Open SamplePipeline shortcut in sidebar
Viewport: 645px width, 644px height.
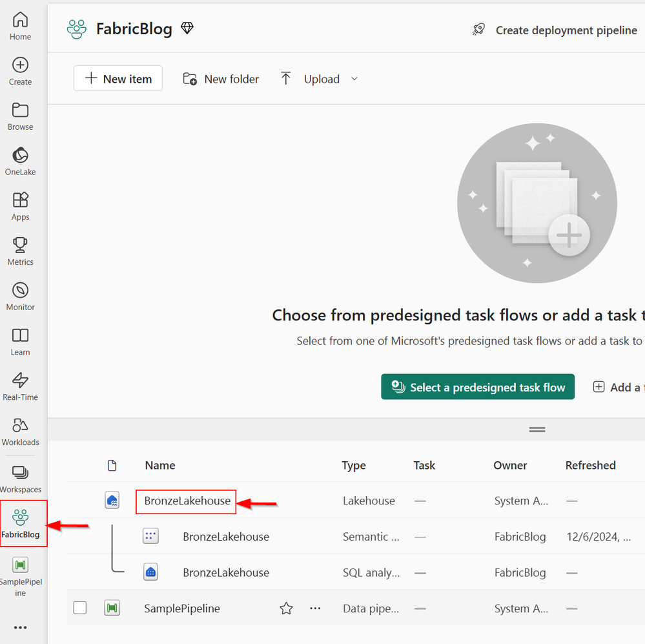point(20,577)
